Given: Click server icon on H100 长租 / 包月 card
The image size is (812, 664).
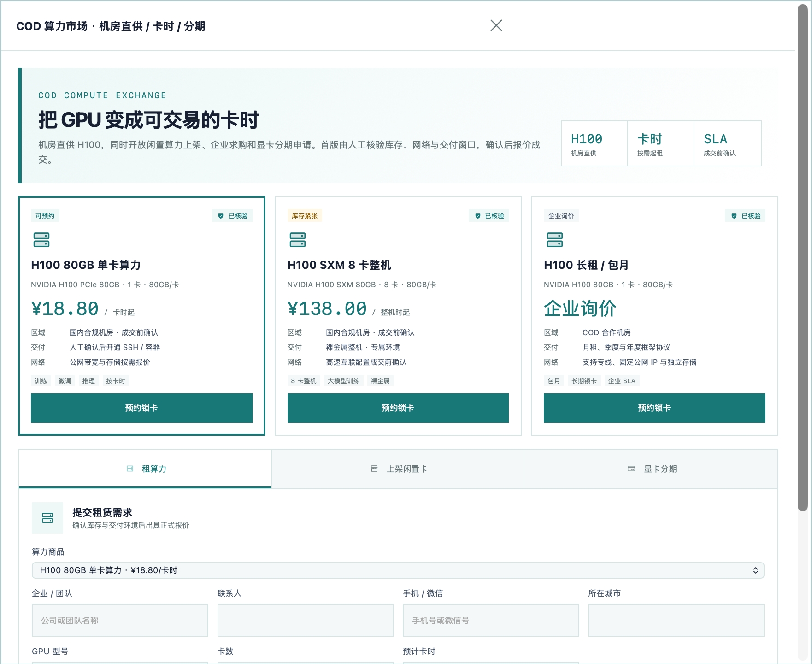Looking at the screenshot, I should click(x=554, y=240).
